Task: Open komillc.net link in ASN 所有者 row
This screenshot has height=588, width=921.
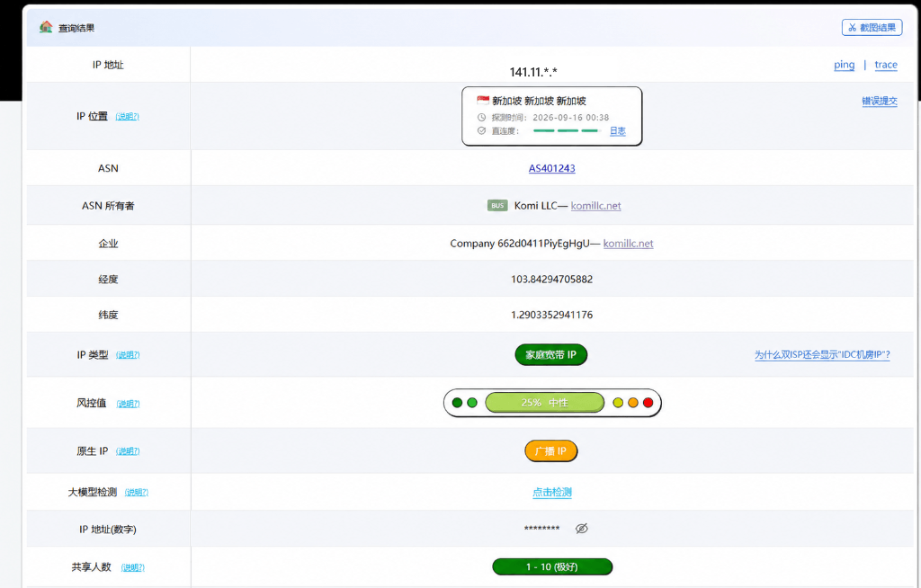Action: 595,206
